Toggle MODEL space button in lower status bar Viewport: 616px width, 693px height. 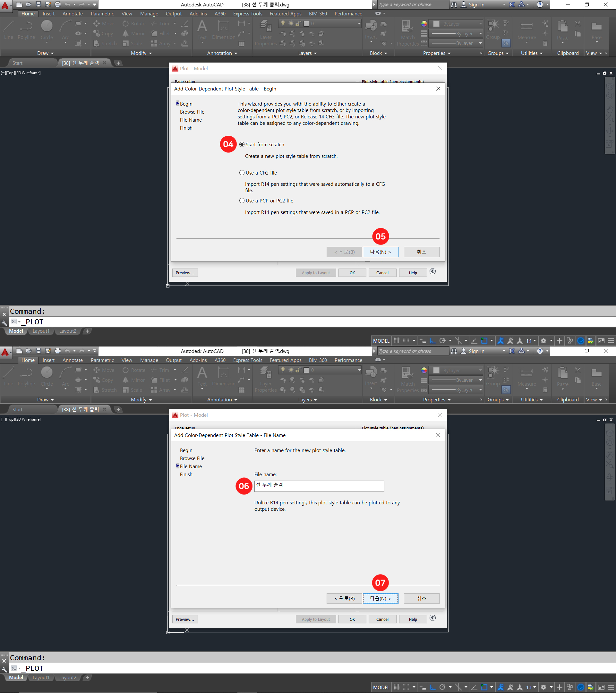point(381,687)
